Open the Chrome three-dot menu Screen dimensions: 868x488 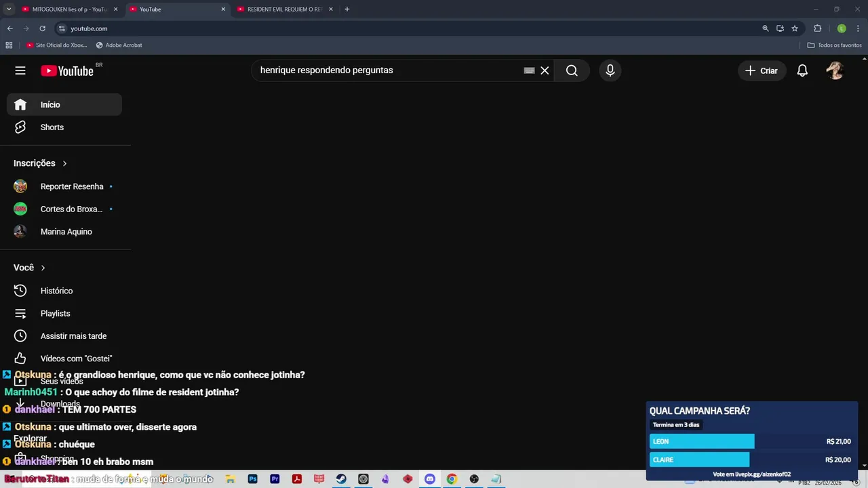[858, 28]
